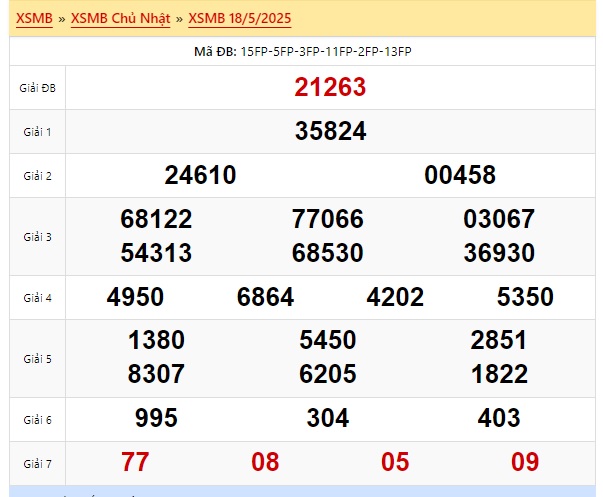Select the Giải 5 number 6205
The height and width of the screenshot is (497, 603).
(328, 374)
